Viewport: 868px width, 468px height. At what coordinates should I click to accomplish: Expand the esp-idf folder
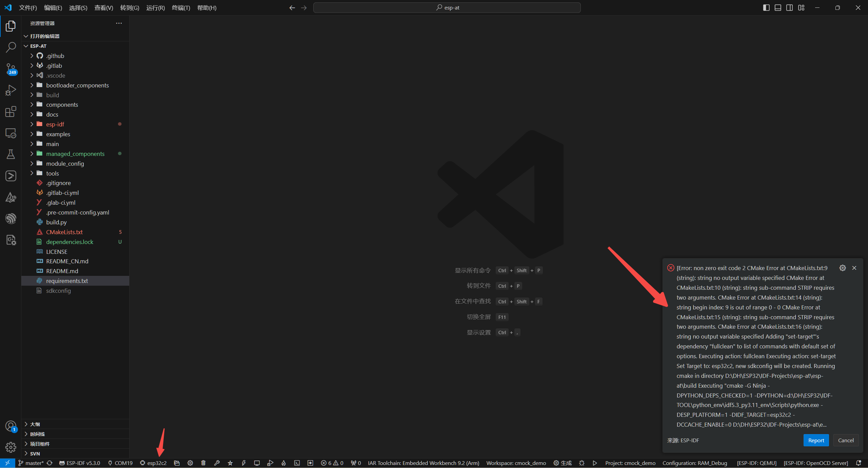click(x=75, y=124)
